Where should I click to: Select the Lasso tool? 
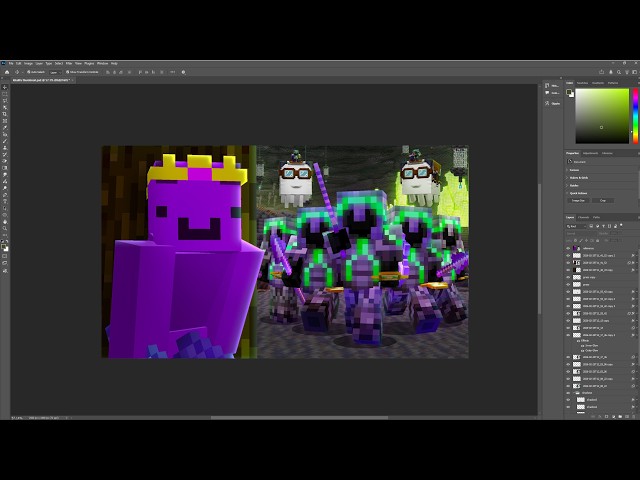(5, 100)
